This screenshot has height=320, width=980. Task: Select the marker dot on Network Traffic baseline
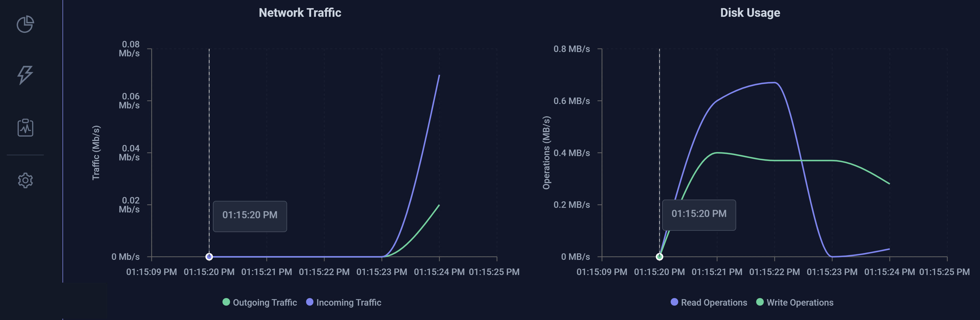(209, 257)
